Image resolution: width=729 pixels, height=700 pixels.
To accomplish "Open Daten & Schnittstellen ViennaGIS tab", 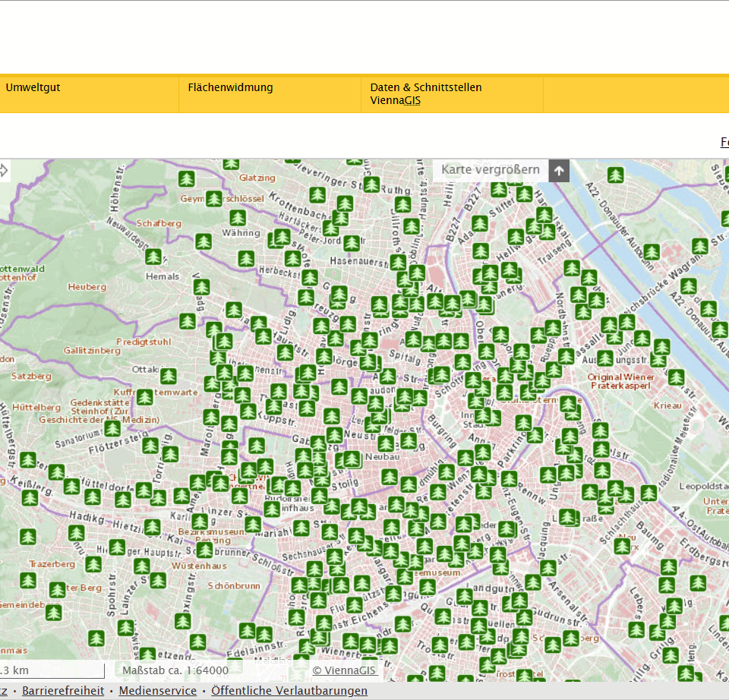I will click(x=425, y=93).
